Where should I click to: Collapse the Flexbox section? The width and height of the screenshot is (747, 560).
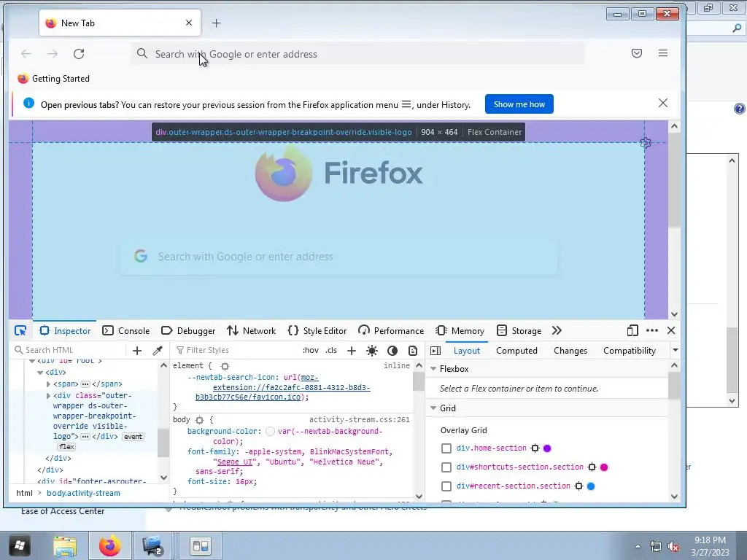point(433,368)
